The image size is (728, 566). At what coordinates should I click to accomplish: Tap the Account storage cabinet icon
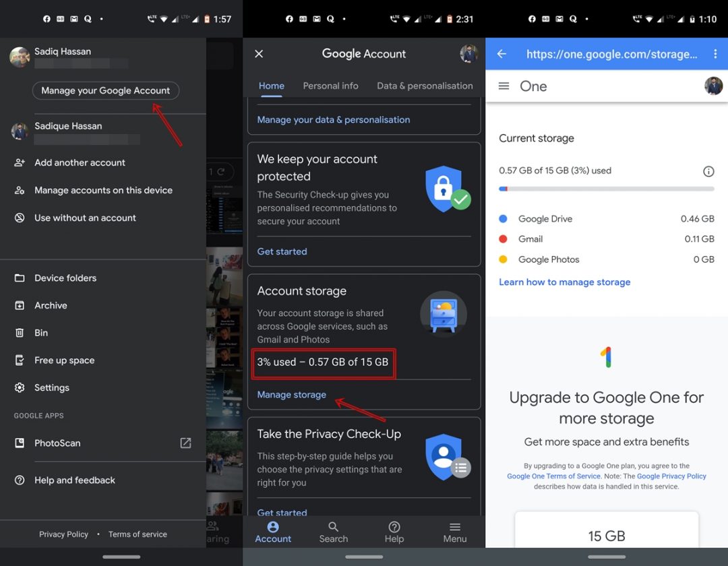(444, 314)
